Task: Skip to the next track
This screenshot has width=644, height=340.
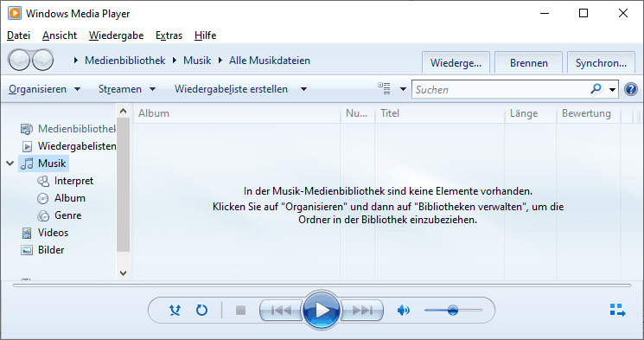Action: (362, 311)
